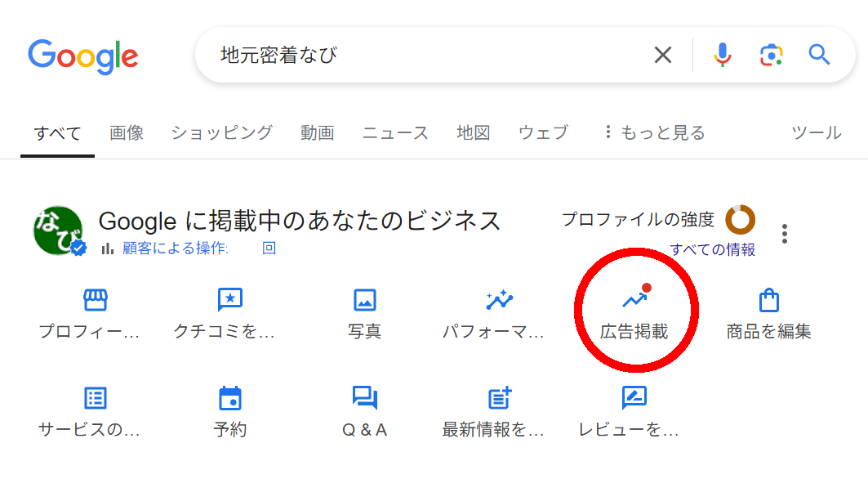Open the Q&A chat icon
This screenshot has width=868, height=479.
point(364,400)
